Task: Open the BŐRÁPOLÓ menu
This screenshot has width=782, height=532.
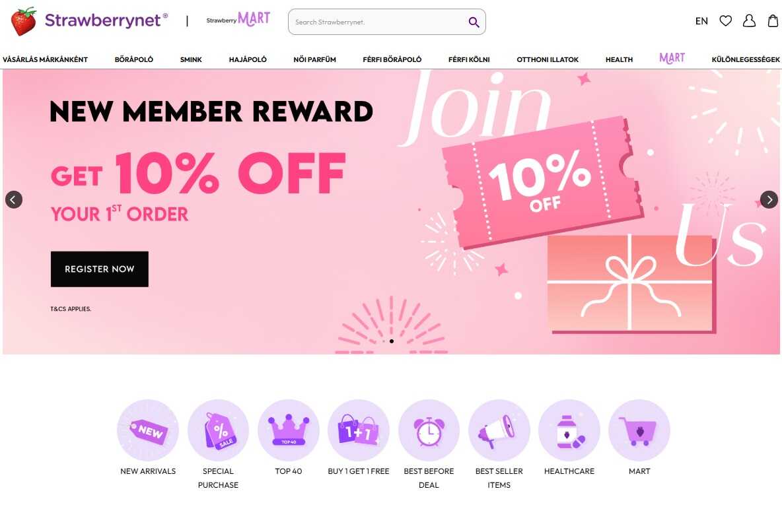Action: pos(133,59)
